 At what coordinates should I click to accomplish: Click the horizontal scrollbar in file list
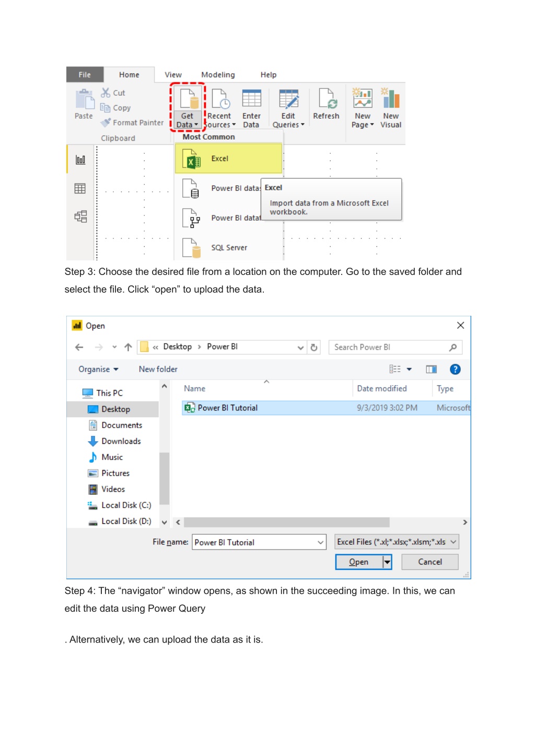[287, 522]
